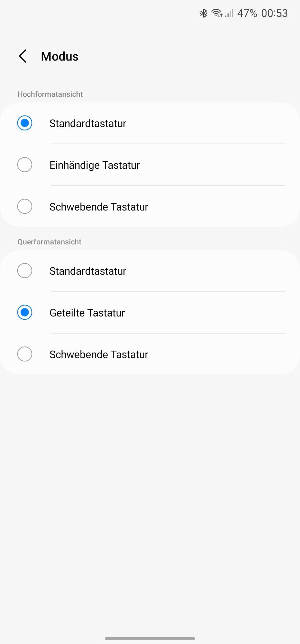This screenshot has height=644, width=300.
Task: Tap the Modus page title
Action: [60, 56]
